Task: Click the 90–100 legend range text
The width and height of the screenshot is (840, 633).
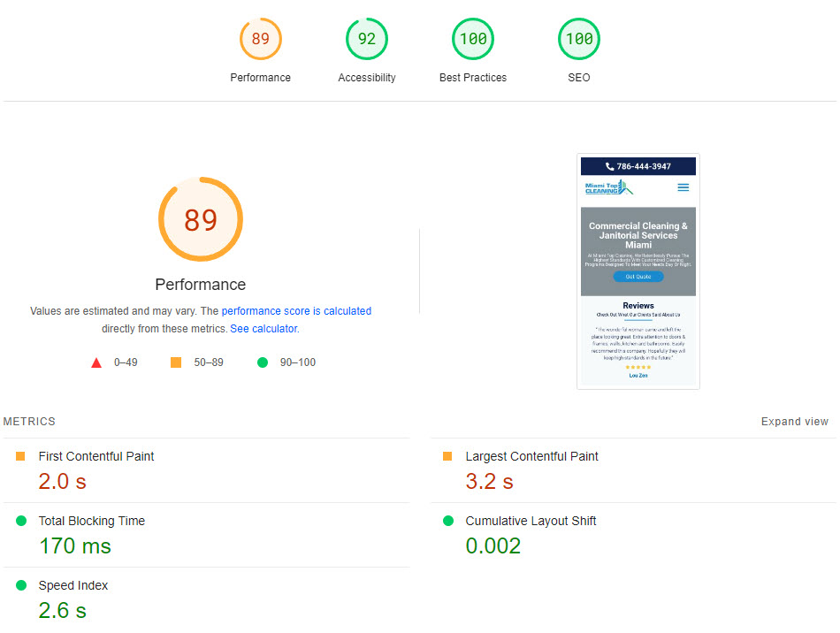Action: (x=298, y=362)
